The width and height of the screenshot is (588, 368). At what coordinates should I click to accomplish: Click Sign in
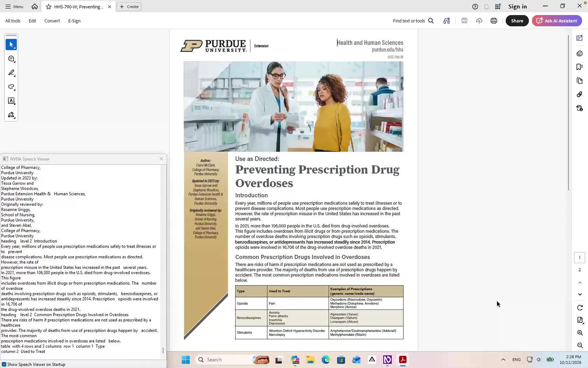coord(517,6)
